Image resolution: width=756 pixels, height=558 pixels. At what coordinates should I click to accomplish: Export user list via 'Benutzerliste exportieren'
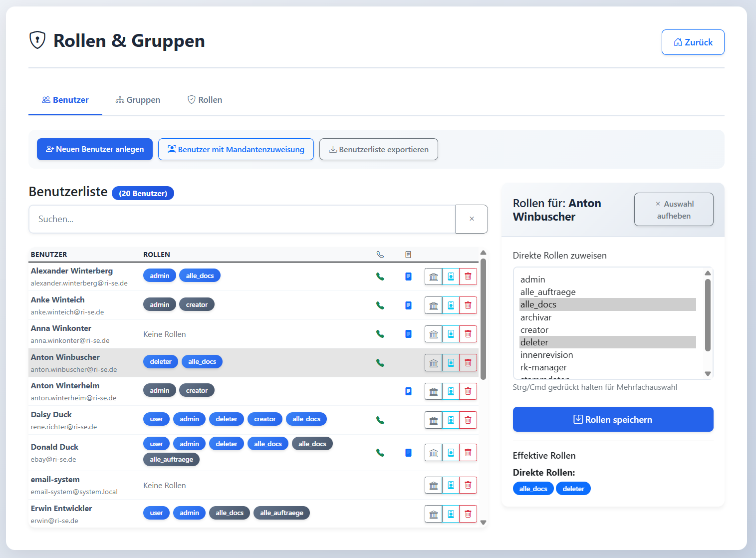(x=378, y=149)
